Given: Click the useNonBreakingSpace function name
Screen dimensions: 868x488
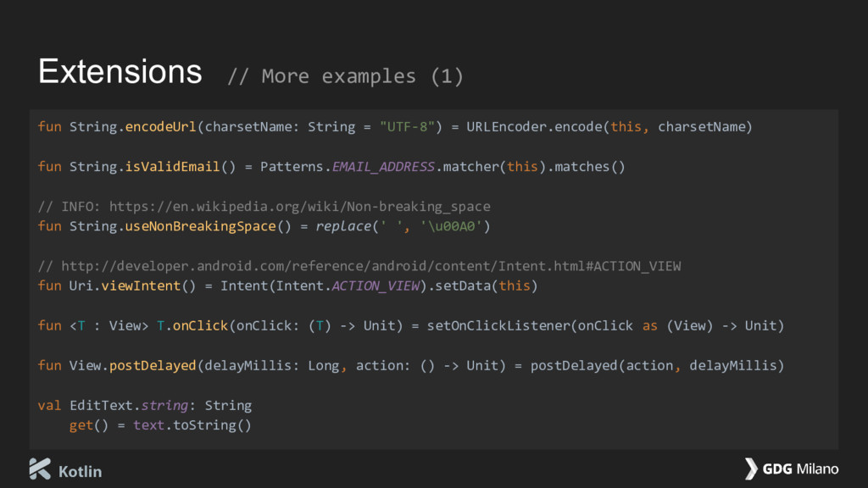Looking at the screenshot, I should click(200, 226).
